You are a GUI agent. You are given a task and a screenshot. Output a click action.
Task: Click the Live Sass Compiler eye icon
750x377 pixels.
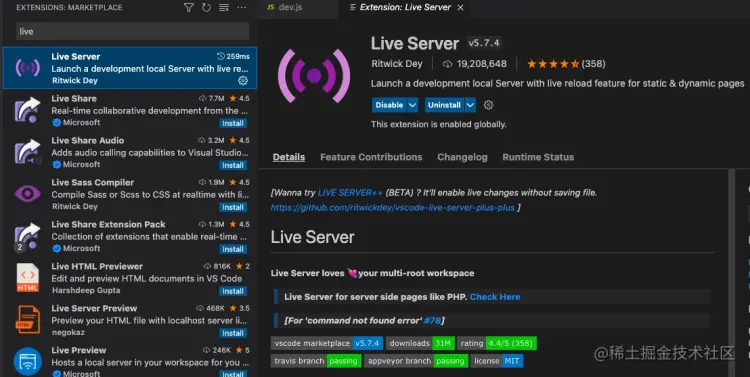[x=27, y=194]
